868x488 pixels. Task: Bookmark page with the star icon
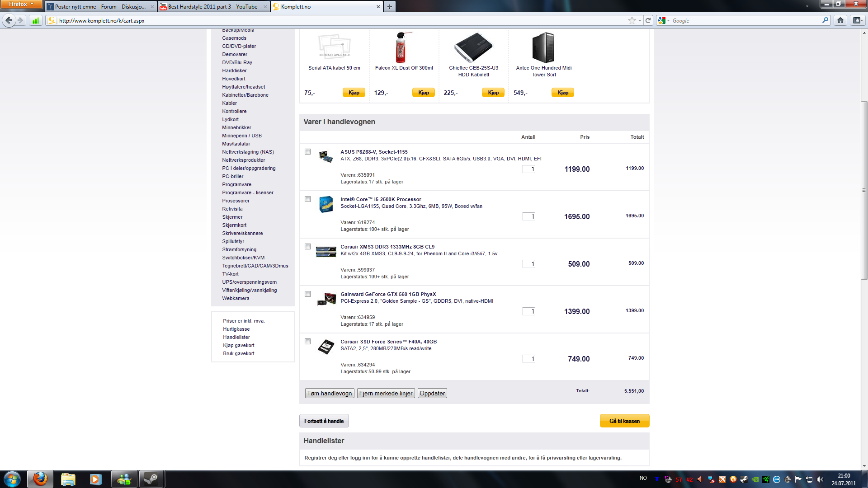click(632, 20)
